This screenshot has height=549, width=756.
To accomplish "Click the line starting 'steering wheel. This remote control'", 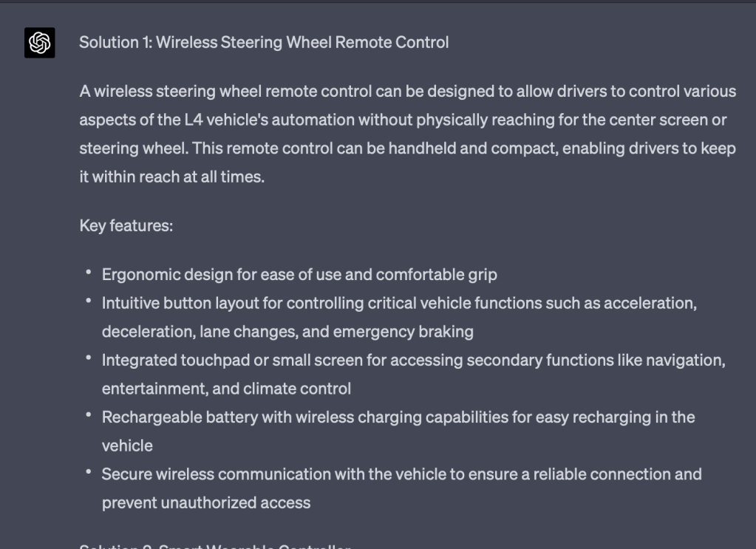I will [407, 149].
